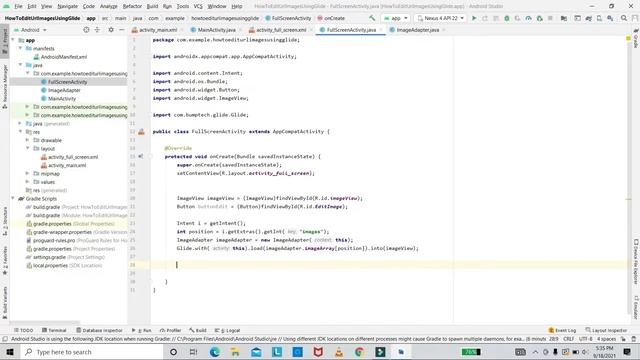Click the locate target icon in Project panel
640x360 pixels.
pyautogui.click(x=86, y=30)
